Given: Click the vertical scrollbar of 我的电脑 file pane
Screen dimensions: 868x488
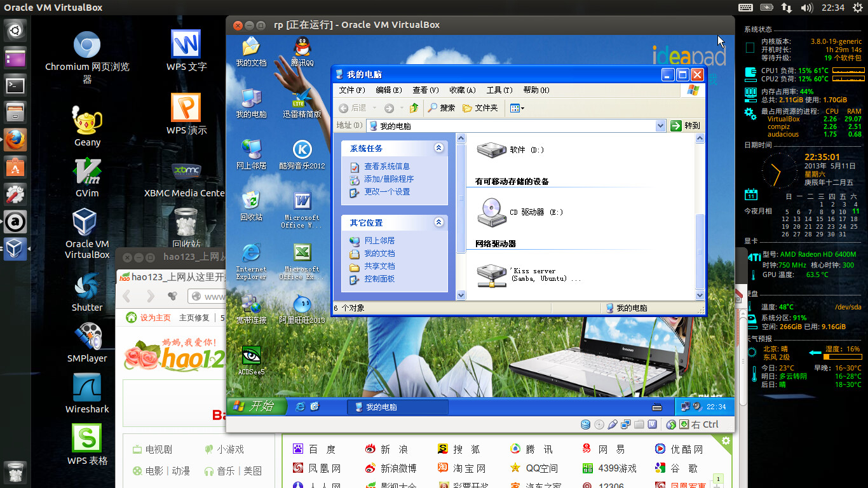Looking at the screenshot, I should [700, 216].
